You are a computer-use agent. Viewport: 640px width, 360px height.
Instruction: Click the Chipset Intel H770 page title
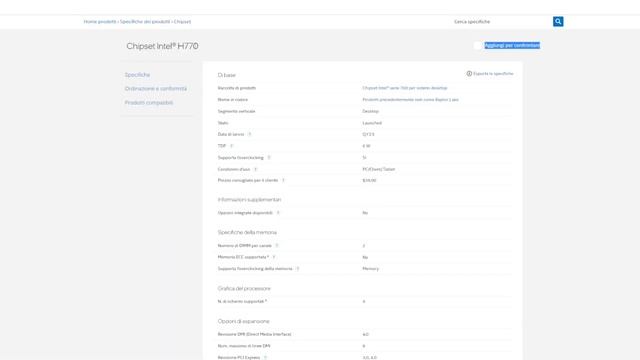[x=162, y=46]
